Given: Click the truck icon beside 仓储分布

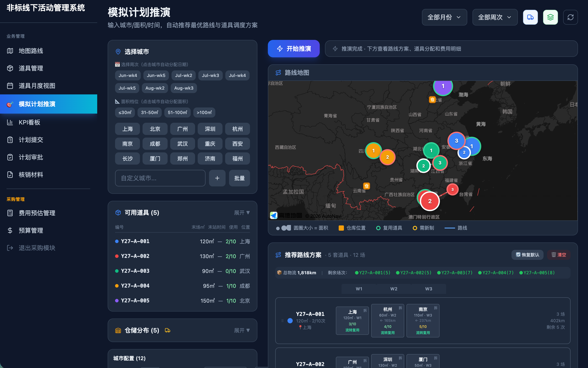Looking at the screenshot, I should click(168, 330).
